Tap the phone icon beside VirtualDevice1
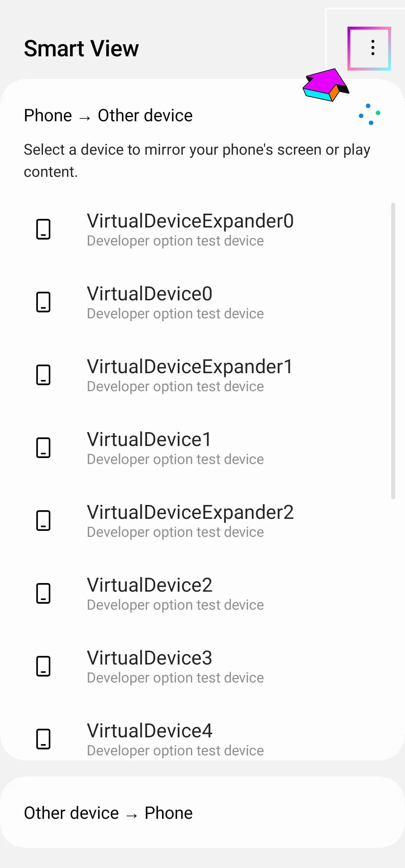 click(x=43, y=448)
